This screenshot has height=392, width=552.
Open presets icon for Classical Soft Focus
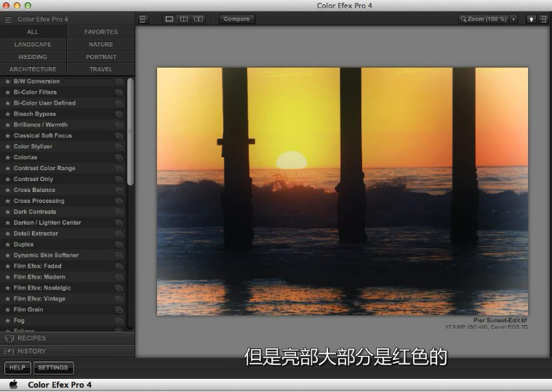pyautogui.click(x=119, y=136)
